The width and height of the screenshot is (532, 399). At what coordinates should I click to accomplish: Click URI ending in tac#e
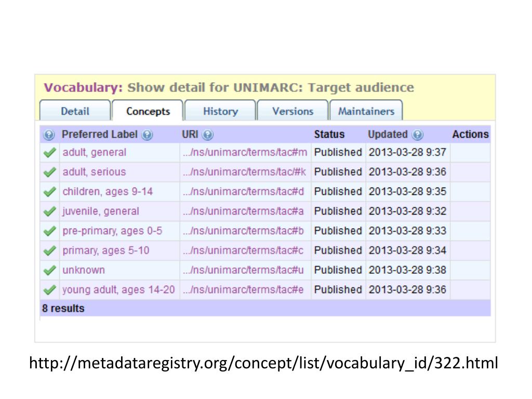point(243,290)
